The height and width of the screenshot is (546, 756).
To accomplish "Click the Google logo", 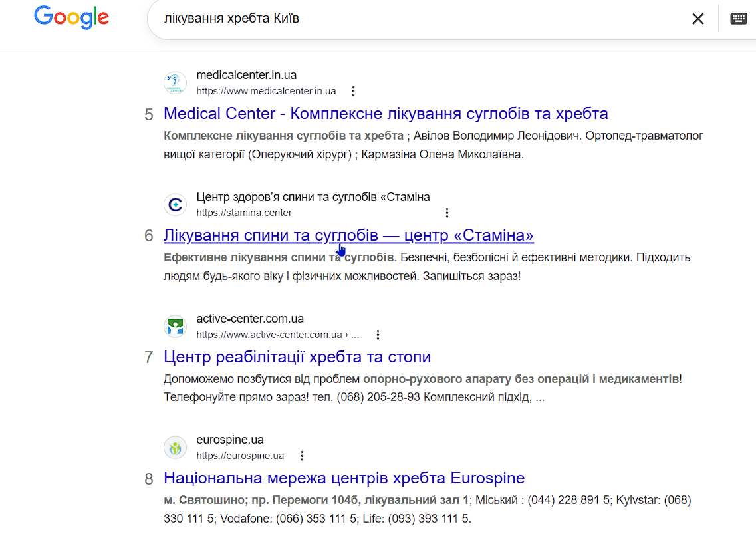I will pos(71,17).
